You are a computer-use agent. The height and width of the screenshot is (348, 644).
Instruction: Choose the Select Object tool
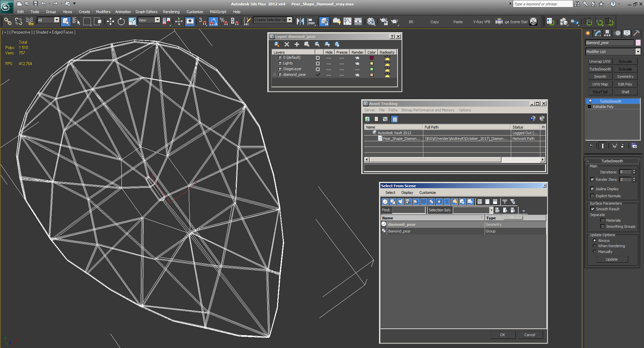66,21
